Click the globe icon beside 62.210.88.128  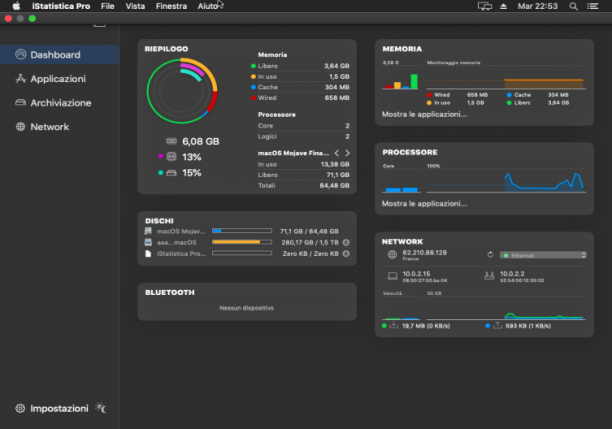pos(392,255)
